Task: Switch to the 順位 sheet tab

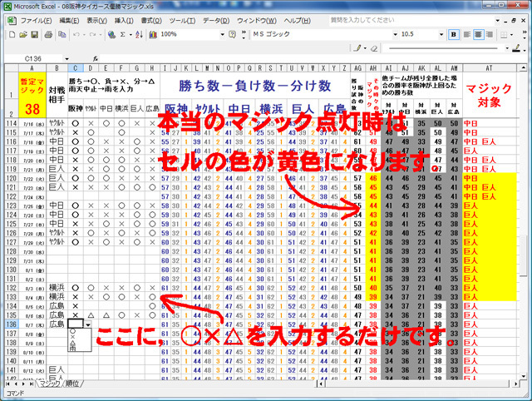Action: [x=72, y=384]
